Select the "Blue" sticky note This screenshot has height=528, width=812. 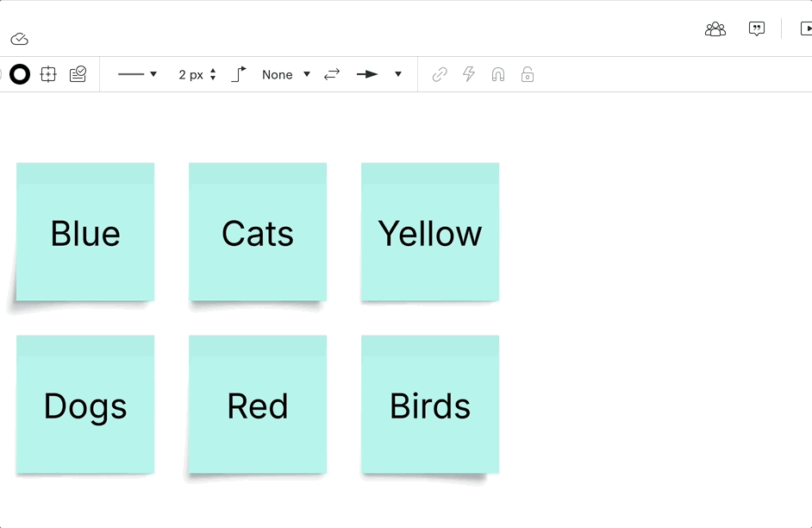pyautogui.click(x=84, y=232)
